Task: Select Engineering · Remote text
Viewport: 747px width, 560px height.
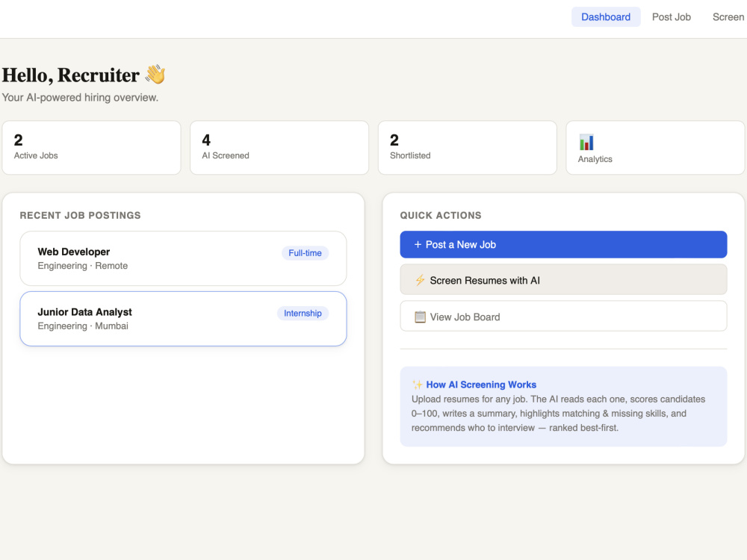Action: pos(83,266)
